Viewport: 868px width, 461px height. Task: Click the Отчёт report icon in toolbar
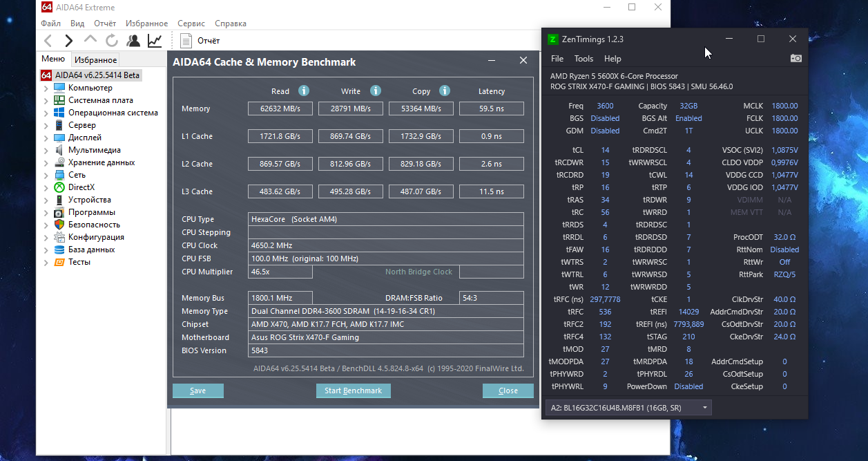tap(186, 41)
